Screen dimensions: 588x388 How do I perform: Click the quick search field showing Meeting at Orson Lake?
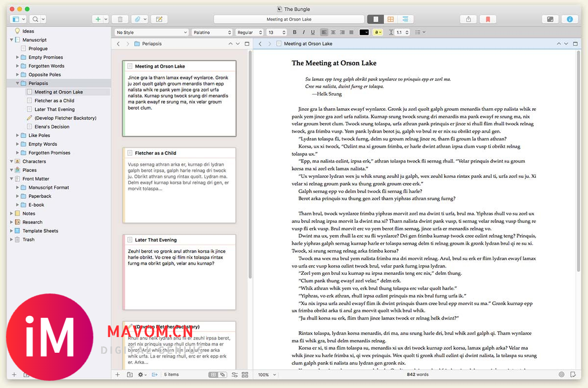point(289,19)
